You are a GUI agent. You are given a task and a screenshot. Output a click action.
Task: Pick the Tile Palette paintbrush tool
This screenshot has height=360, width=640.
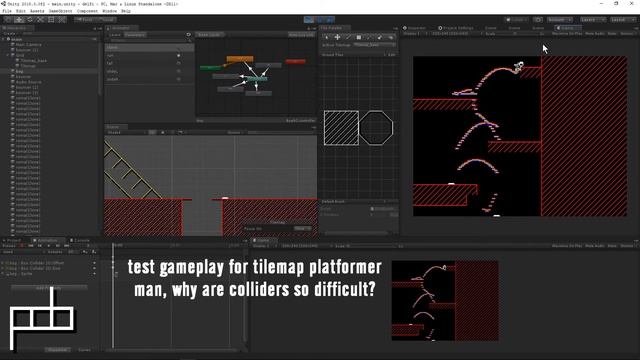pos(348,37)
